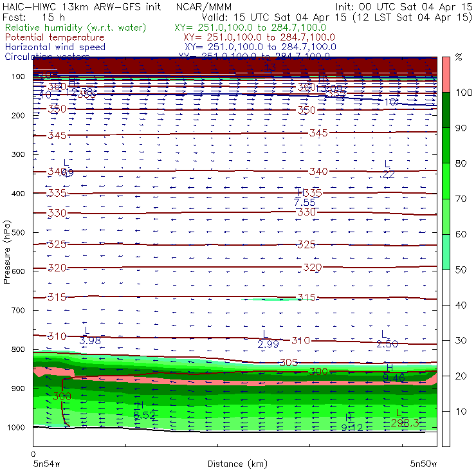Screen dimensions: 476x476
Task: Click the 'H 9.46' wind speed maximum
Action: 394,373
